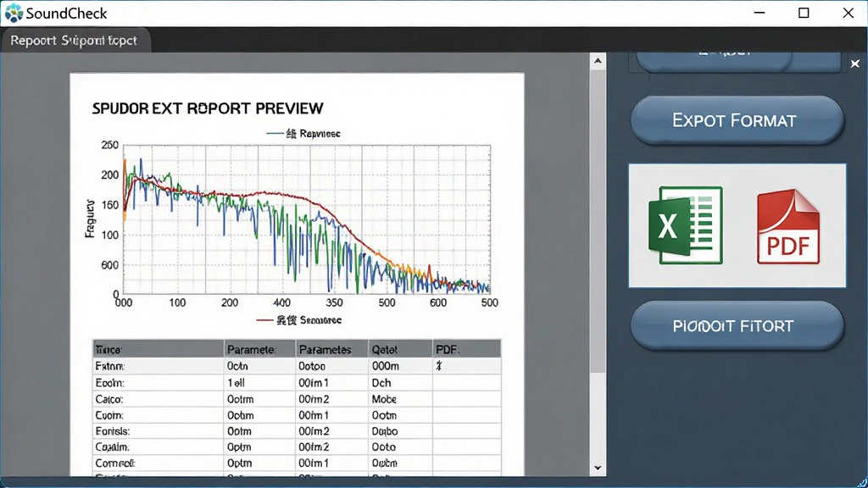Image resolution: width=868 pixels, height=488 pixels.
Task: Click the Frequcy y-axis label
Action: point(90,219)
